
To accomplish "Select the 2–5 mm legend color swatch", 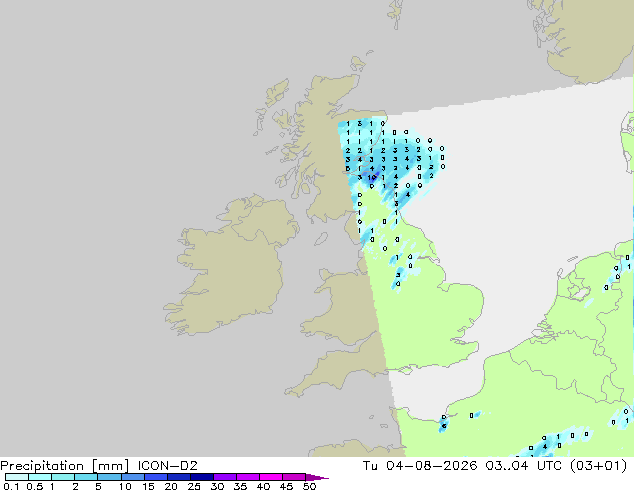I will click(x=86, y=477).
